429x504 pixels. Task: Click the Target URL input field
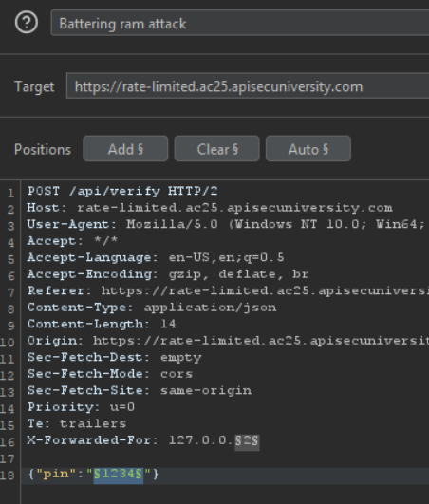(x=248, y=85)
